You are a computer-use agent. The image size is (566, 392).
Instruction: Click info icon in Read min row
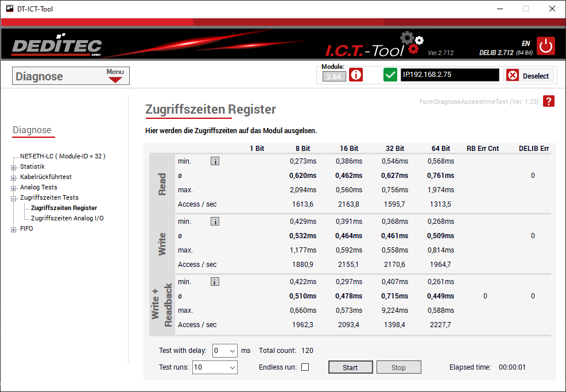[215, 161]
